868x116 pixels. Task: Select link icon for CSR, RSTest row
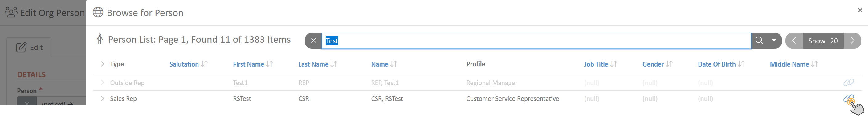point(848,98)
